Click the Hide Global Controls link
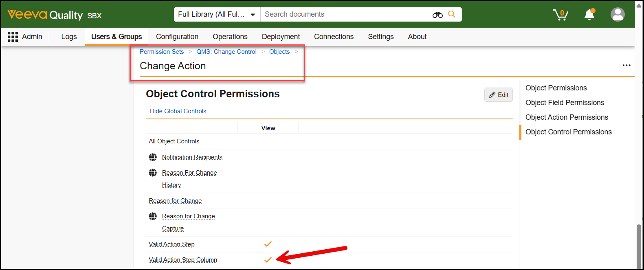Image resolution: width=644 pixels, height=270 pixels. (x=178, y=111)
